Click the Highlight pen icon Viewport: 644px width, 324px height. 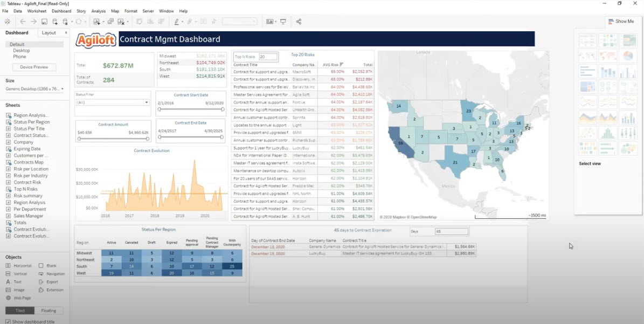[177, 22]
